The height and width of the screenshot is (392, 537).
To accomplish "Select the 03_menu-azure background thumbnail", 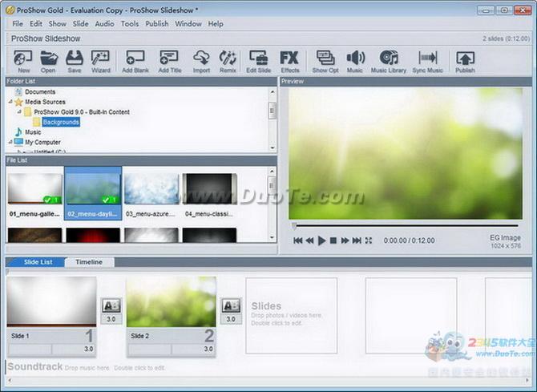I will (x=151, y=189).
